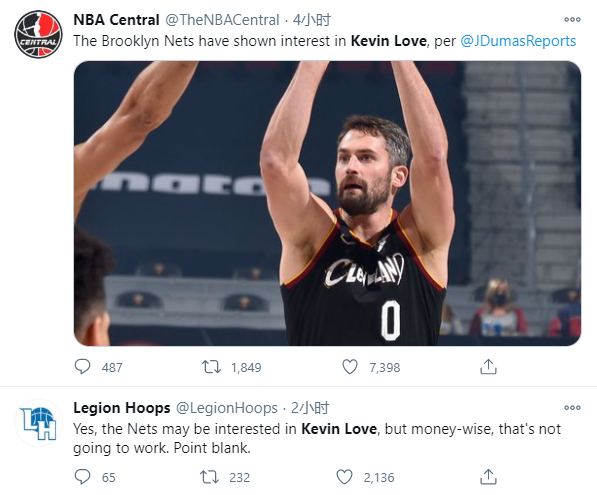This screenshot has width=597, height=495.
Task: Share the NBA Central tweet
Action: 488,367
